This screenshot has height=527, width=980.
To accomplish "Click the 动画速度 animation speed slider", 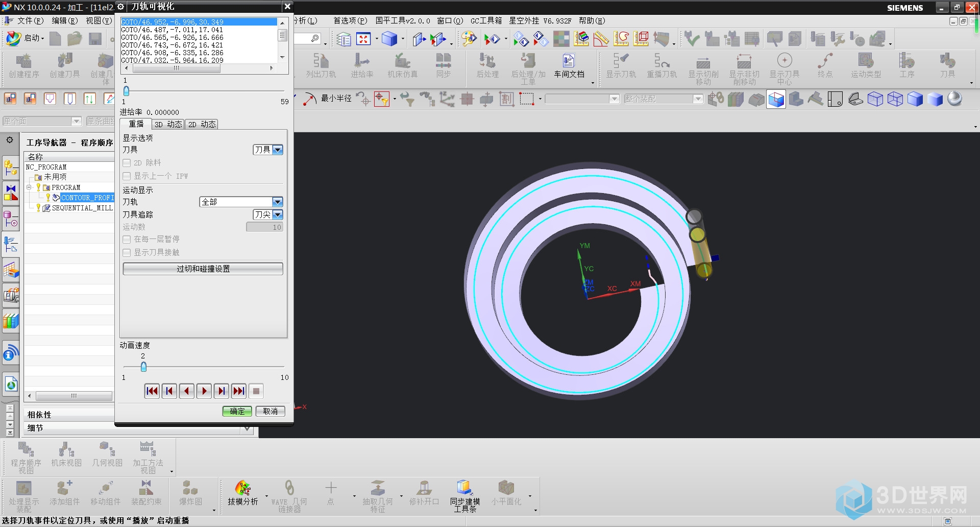I will (143, 367).
